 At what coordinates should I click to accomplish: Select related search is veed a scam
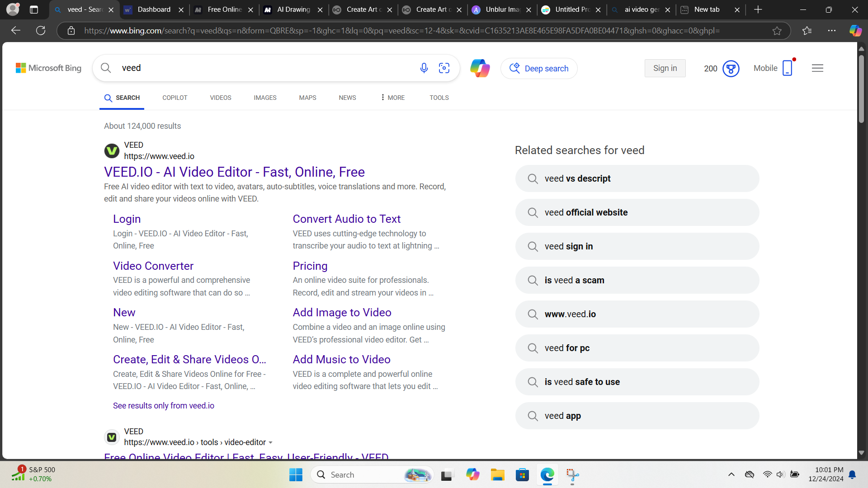pyautogui.click(x=637, y=280)
